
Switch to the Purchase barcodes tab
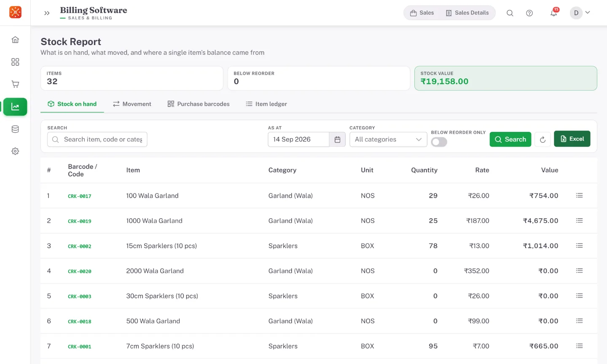click(x=199, y=104)
